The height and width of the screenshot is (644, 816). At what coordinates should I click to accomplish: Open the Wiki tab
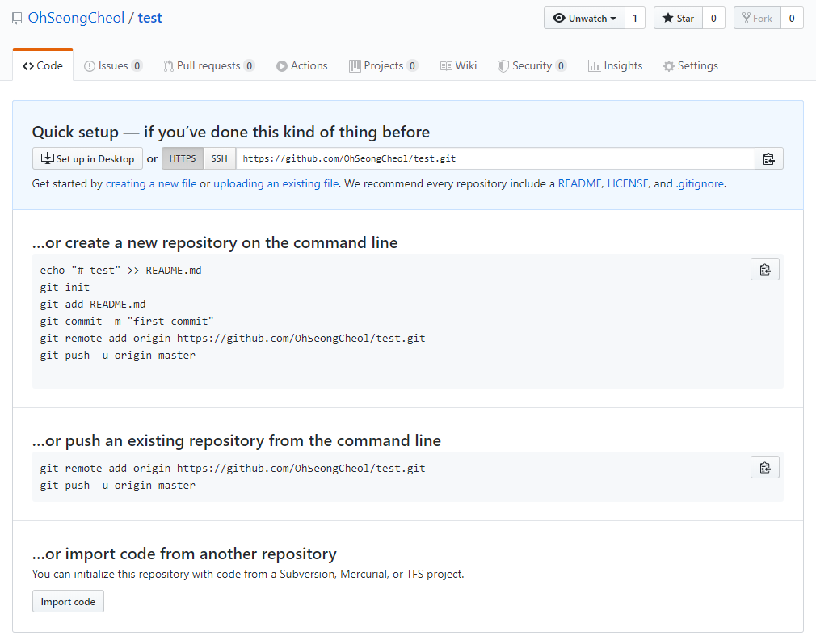pyautogui.click(x=458, y=65)
